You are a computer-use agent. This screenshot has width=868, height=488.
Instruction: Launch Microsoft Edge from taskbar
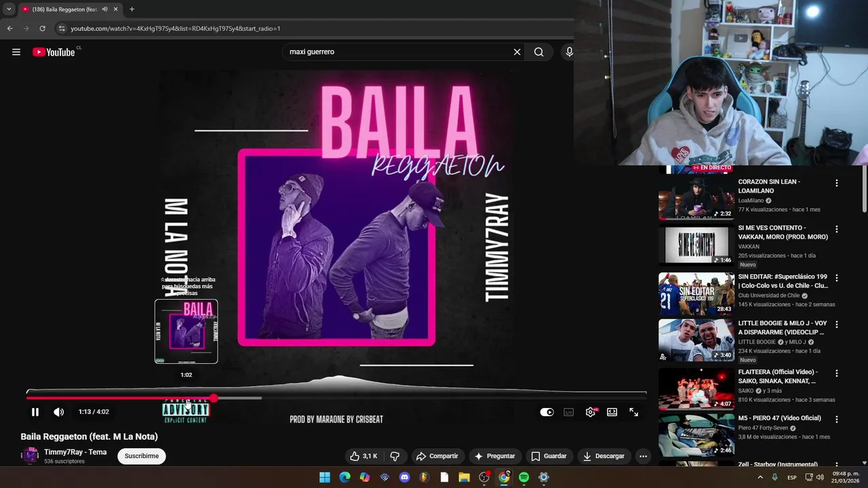(344, 477)
